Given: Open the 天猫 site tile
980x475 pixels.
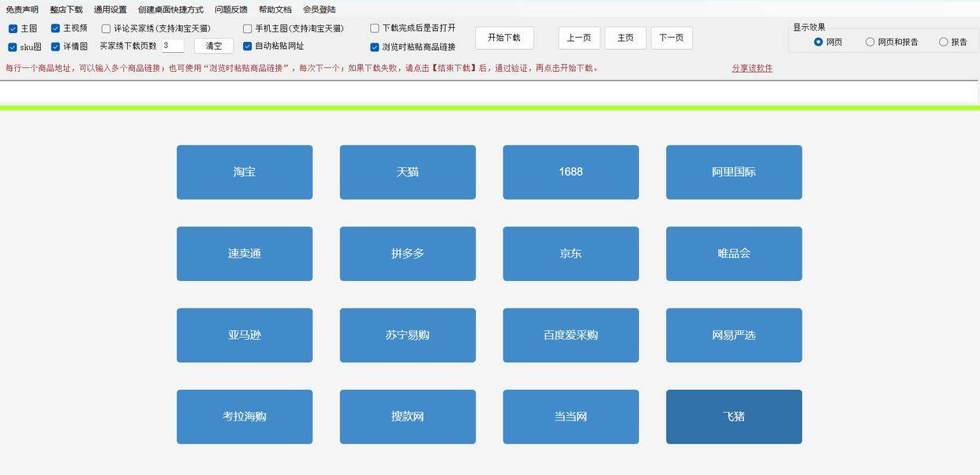Looking at the screenshot, I should pyautogui.click(x=408, y=172).
